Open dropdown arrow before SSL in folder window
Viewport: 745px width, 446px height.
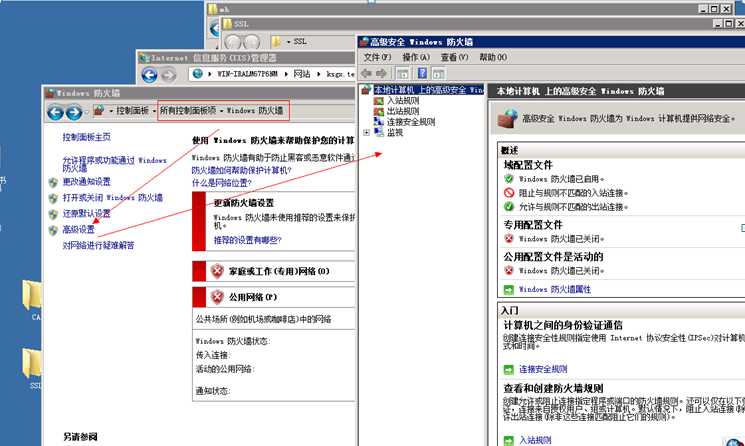click(x=288, y=42)
